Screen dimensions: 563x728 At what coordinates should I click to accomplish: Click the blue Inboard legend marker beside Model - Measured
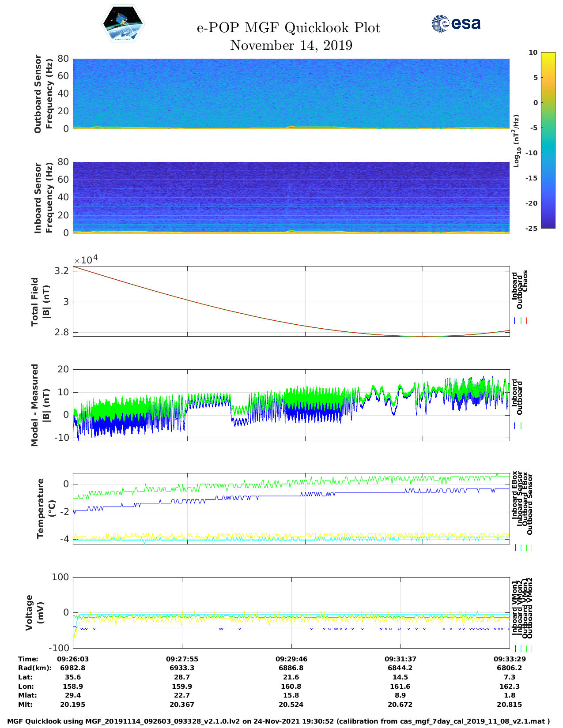coord(515,426)
